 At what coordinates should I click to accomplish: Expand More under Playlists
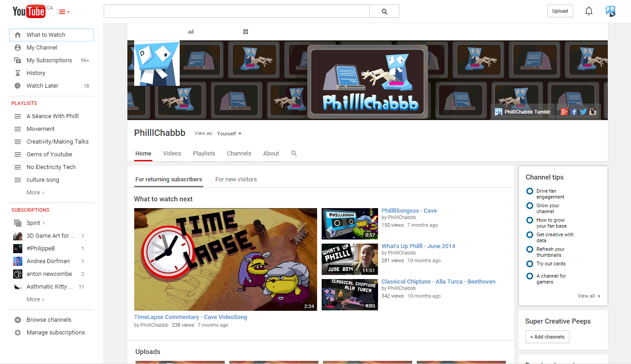(x=35, y=193)
